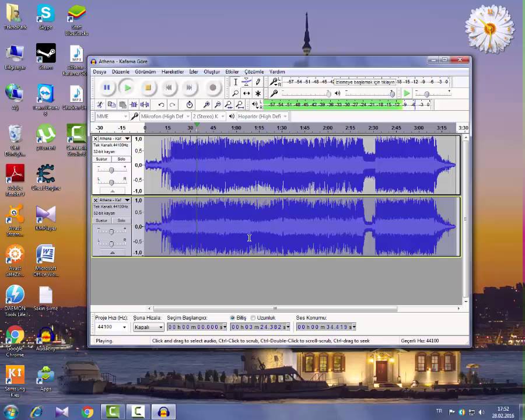Image resolution: width=525 pixels, height=420 pixels.
Task: Open the Şuna Hizala Kapalı dropdown
Action: [148, 327]
